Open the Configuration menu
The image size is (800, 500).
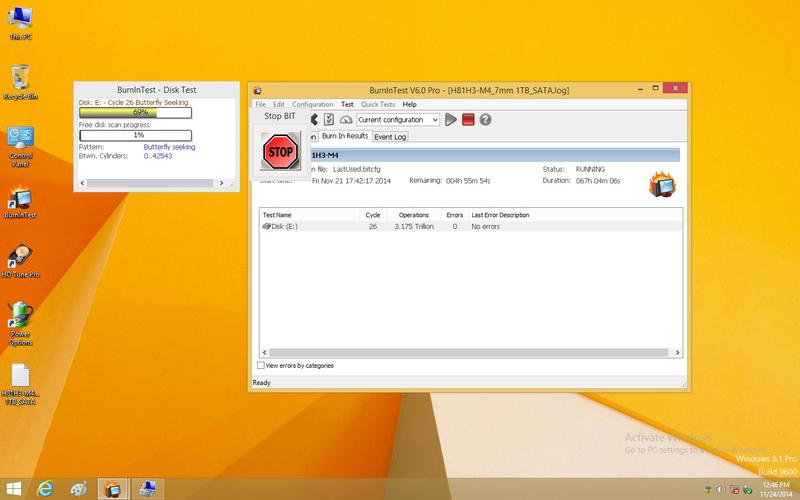coord(312,104)
